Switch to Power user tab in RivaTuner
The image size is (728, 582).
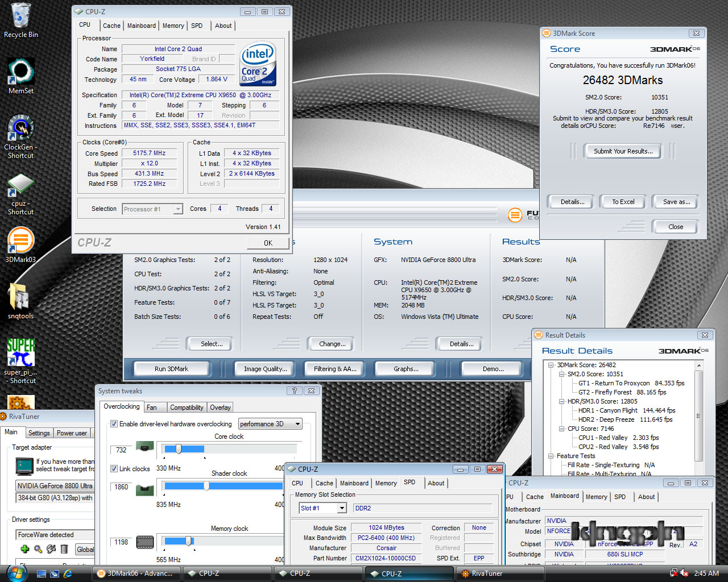(x=72, y=433)
